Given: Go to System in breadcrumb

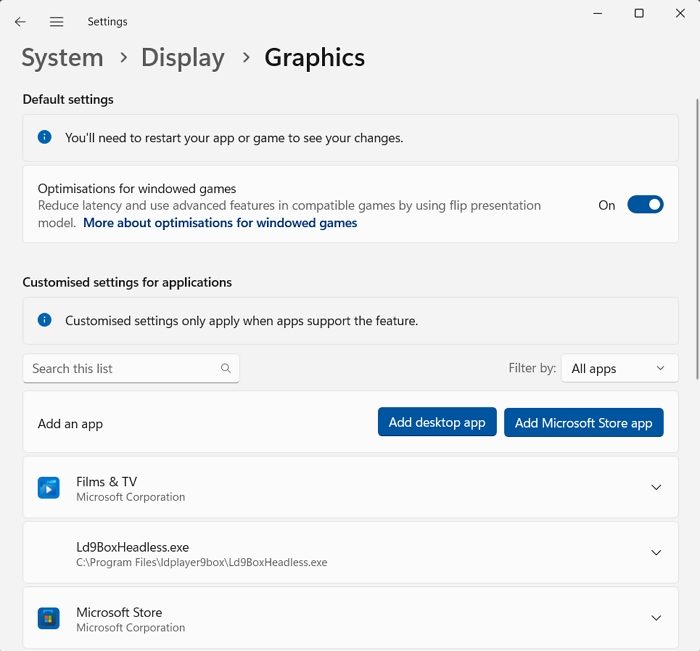Looking at the screenshot, I should tap(62, 58).
